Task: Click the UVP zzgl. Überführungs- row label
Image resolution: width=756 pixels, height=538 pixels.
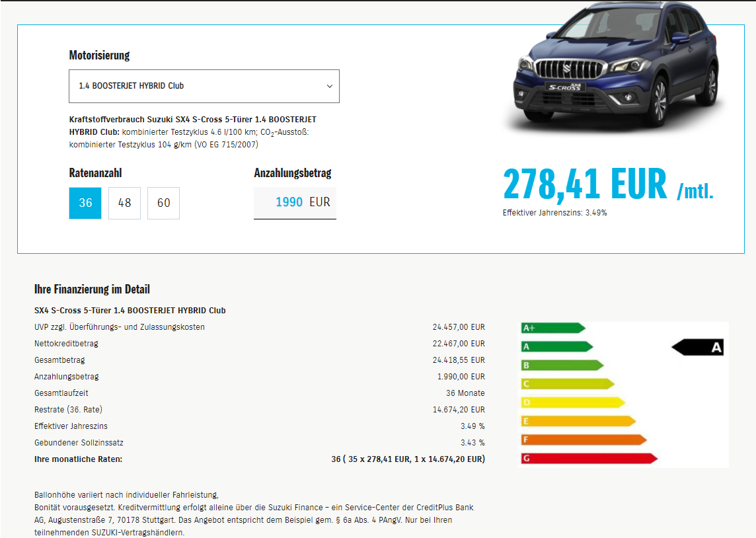Action: point(120,327)
